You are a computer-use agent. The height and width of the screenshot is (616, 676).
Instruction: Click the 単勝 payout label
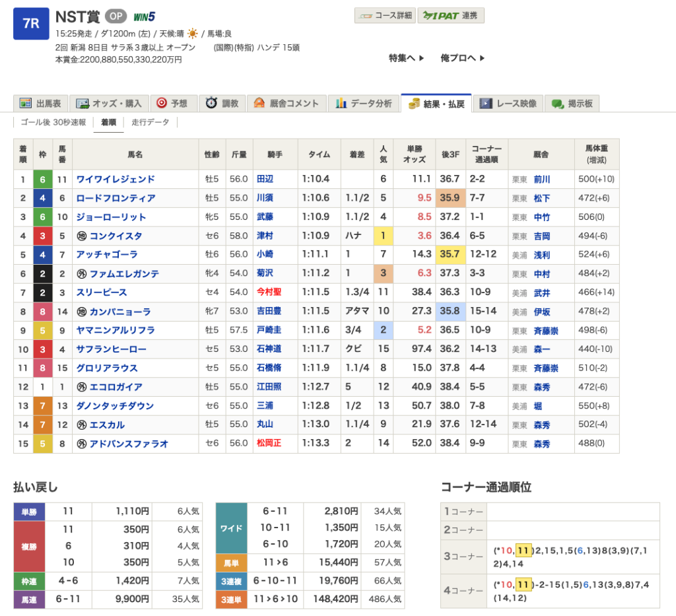29,512
